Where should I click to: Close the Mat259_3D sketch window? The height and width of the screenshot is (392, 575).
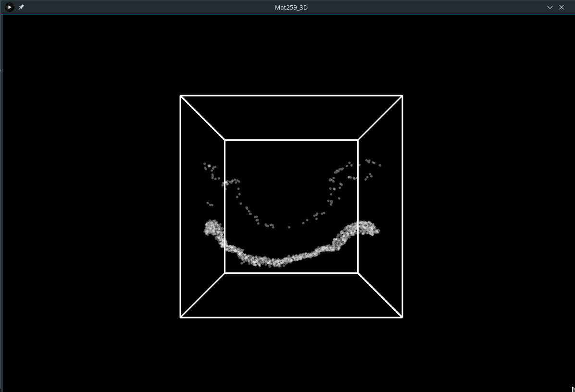click(x=562, y=7)
